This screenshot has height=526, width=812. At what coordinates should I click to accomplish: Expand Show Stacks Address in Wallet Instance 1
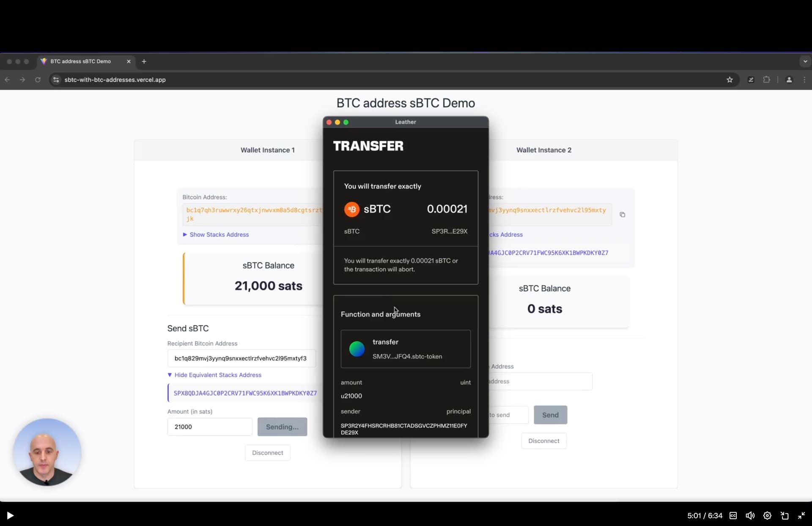[216, 234]
